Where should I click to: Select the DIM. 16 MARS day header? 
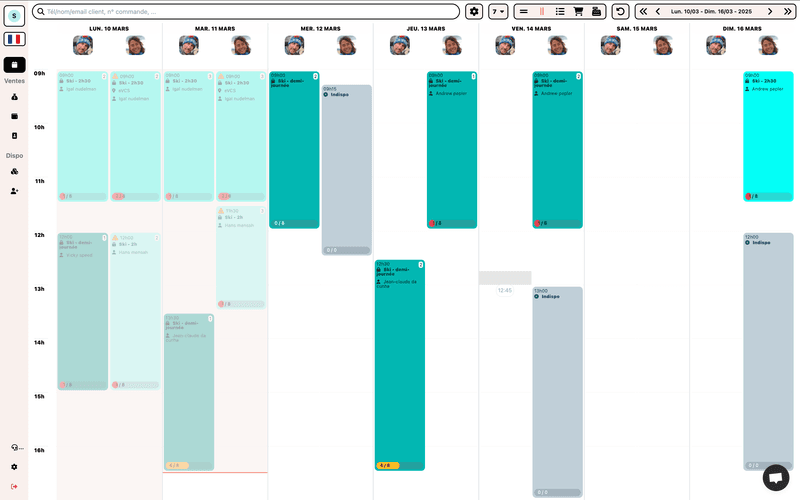742,29
